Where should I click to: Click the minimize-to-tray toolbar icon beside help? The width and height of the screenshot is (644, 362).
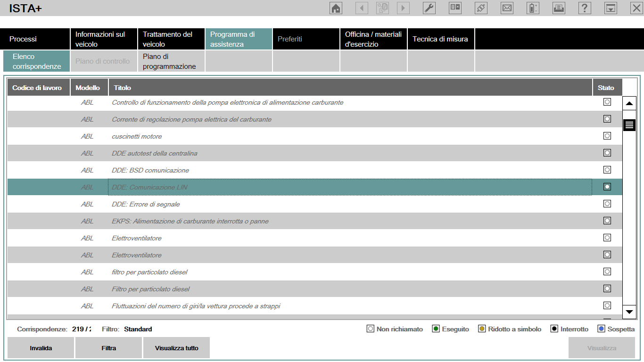tap(611, 8)
